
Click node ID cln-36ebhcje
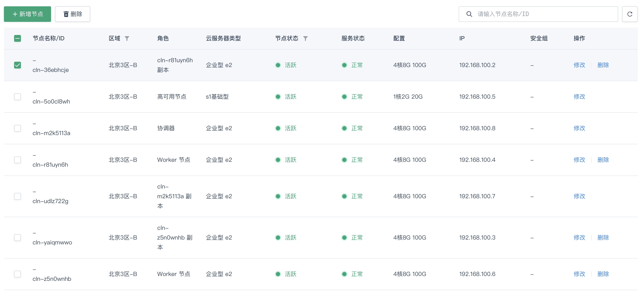[x=51, y=70]
